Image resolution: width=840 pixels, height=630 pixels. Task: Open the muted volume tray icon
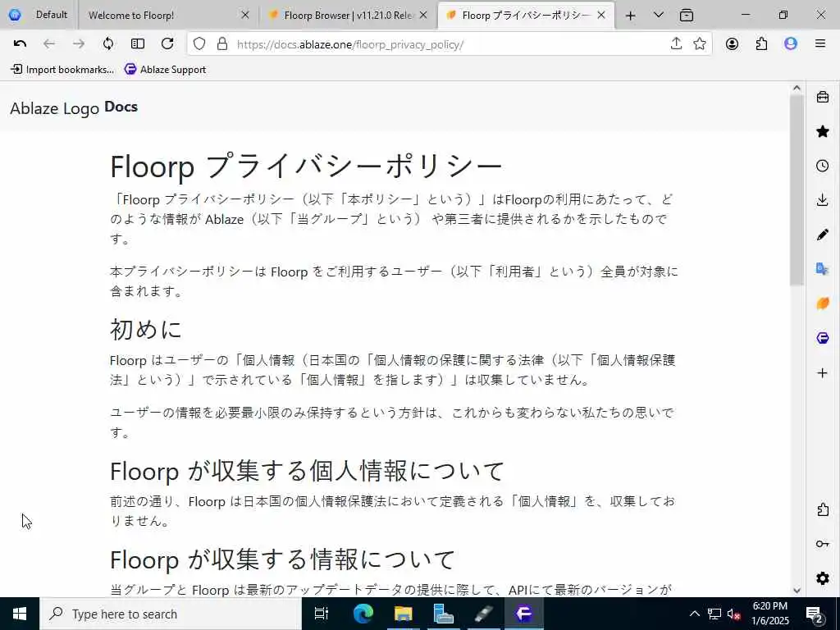click(x=734, y=614)
